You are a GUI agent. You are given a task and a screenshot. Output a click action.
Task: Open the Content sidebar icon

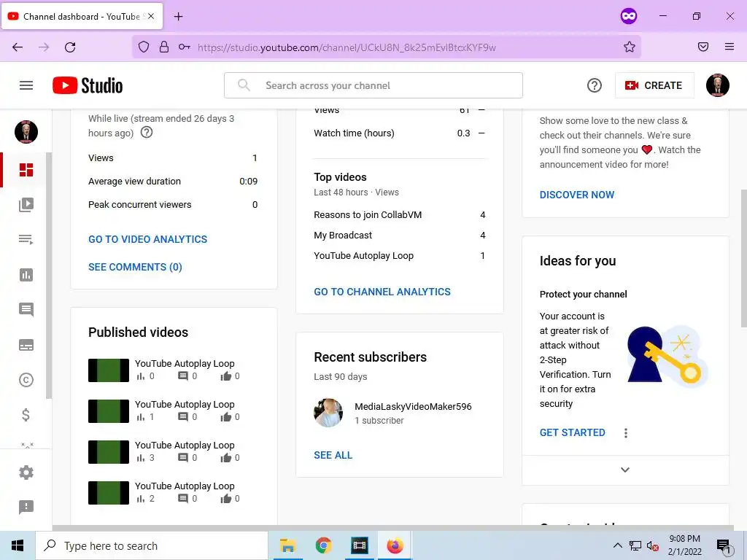coord(26,205)
